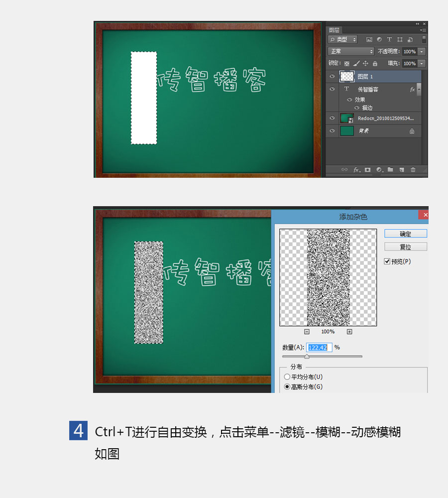The width and height of the screenshot is (448, 498).
Task: Hide 背景 layer visibility eye
Action: pyautogui.click(x=332, y=130)
